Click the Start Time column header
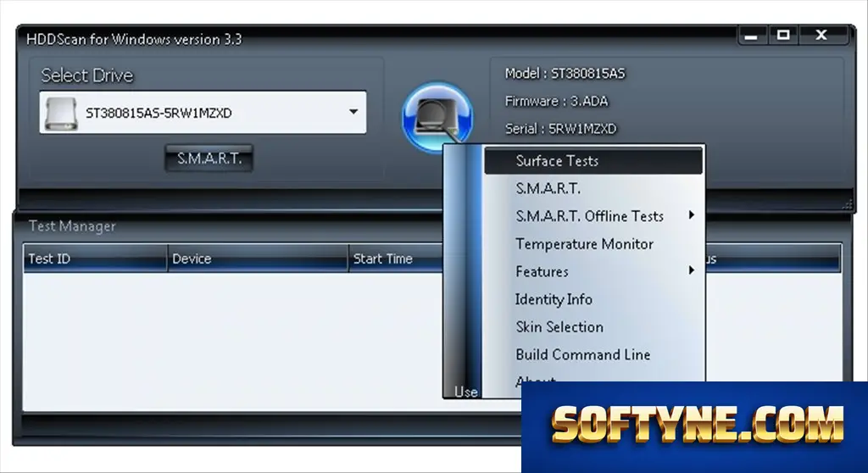868x473 pixels. 396,259
